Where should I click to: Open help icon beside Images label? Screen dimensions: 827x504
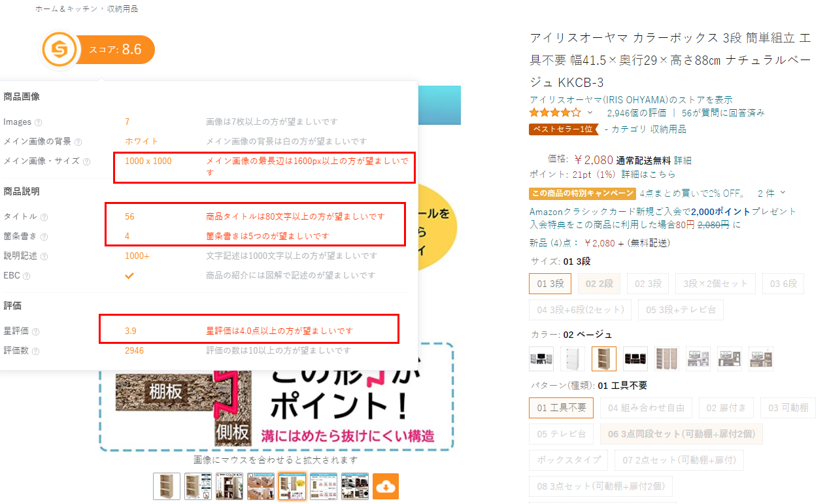(x=38, y=122)
